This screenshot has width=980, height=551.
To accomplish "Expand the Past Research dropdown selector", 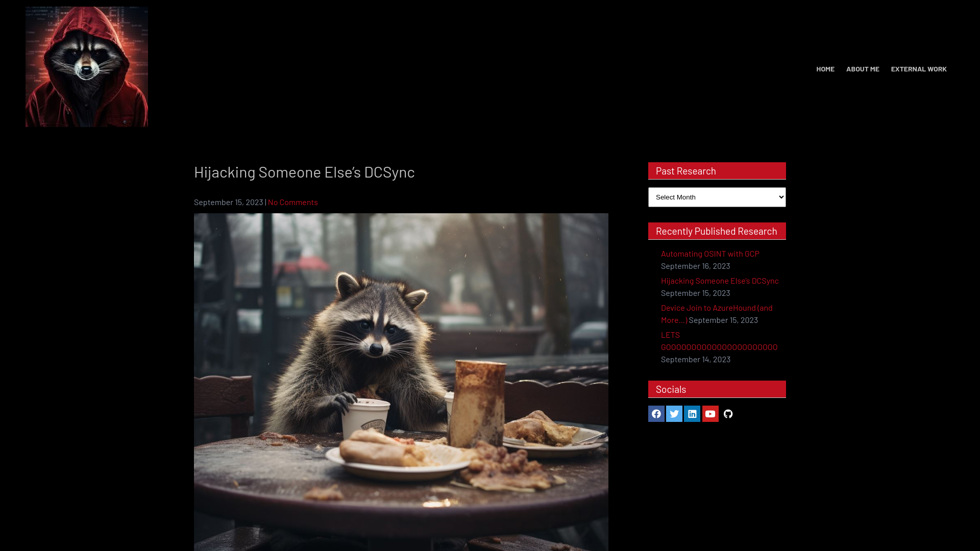I will [717, 197].
